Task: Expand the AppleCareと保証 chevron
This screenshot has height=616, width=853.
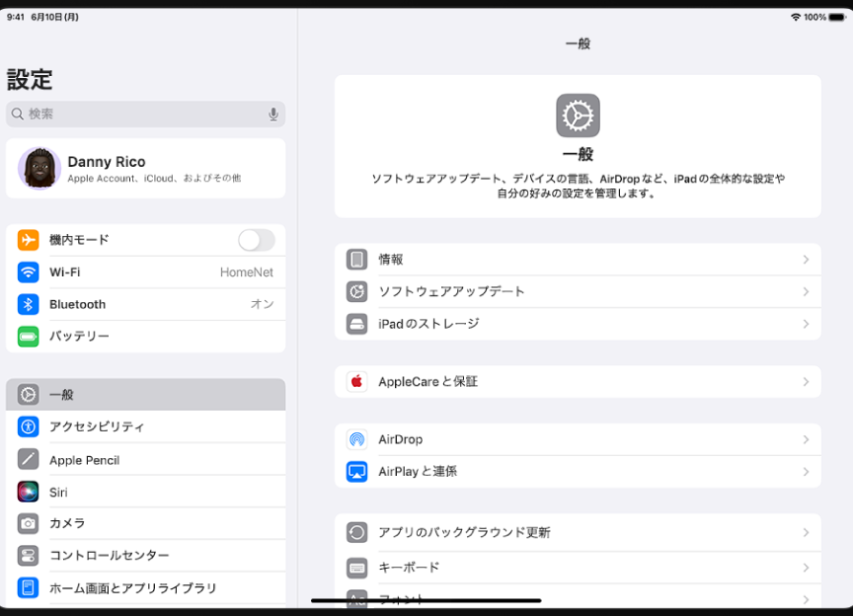Action: (806, 381)
